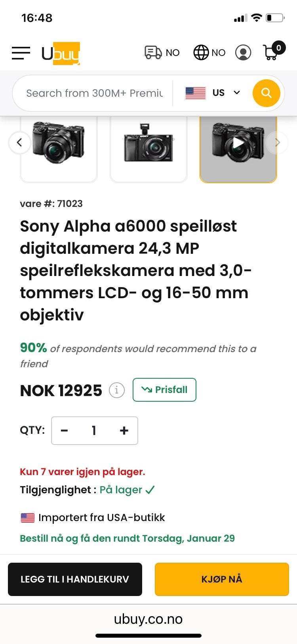The width and height of the screenshot is (297, 644).
Task: Click LEGG TIL I HANDLEKURV button
Action: pyautogui.click(x=75, y=579)
